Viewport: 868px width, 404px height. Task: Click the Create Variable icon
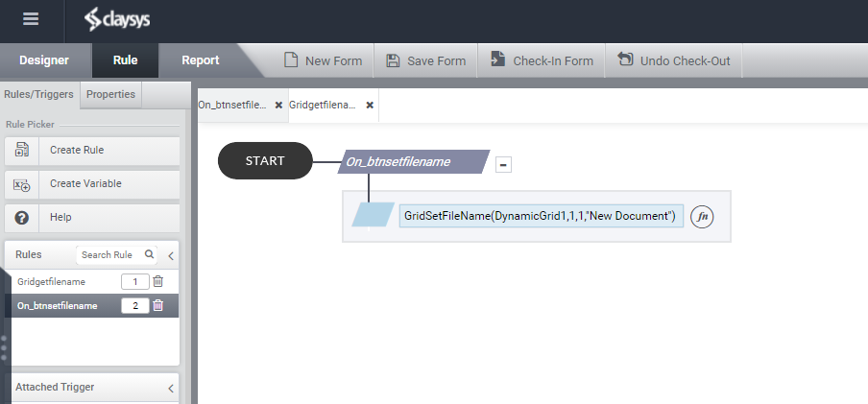click(x=22, y=184)
